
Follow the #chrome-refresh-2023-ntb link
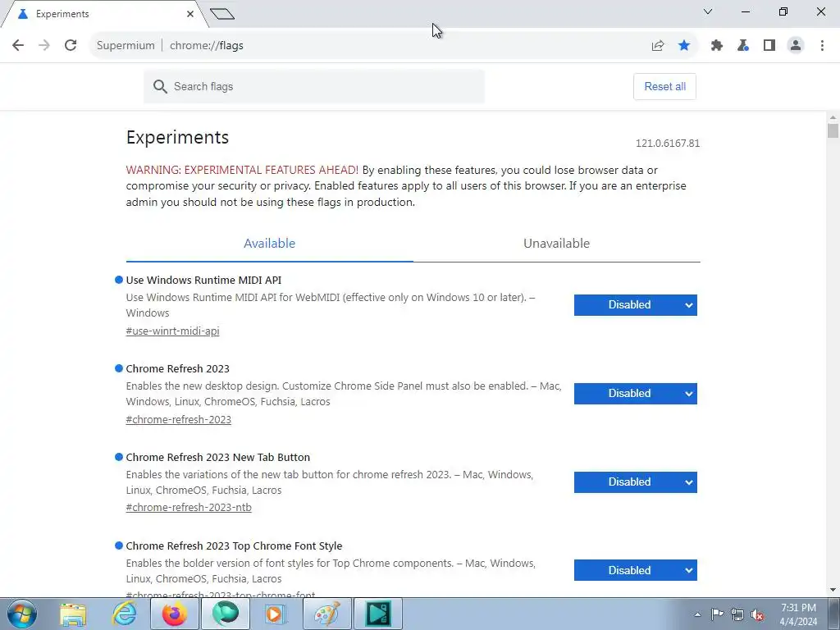pos(189,507)
